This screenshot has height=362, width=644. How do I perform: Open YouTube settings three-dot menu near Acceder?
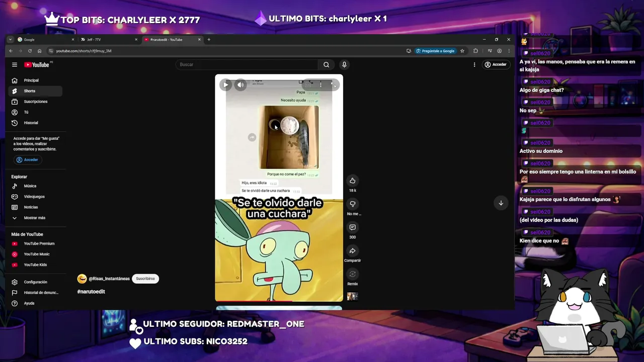(x=474, y=64)
